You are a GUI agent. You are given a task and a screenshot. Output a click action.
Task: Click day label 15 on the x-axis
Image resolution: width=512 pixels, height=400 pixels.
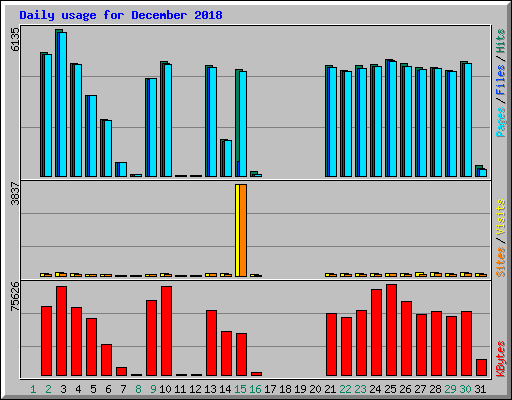point(240,389)
